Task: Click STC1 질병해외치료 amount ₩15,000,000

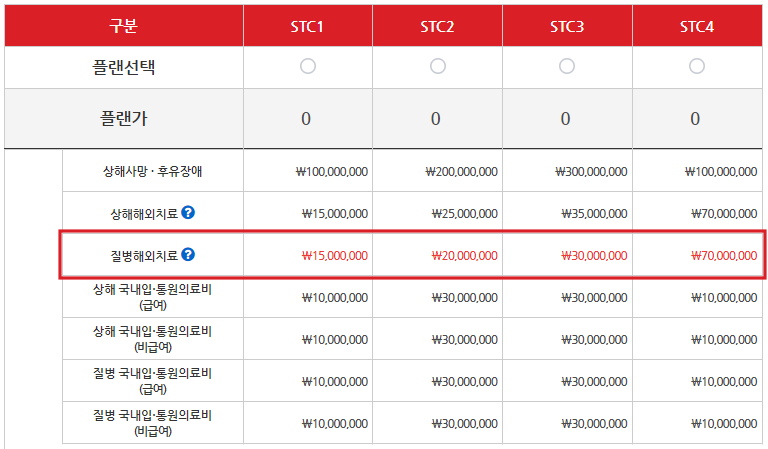Action: coord(335,256)
